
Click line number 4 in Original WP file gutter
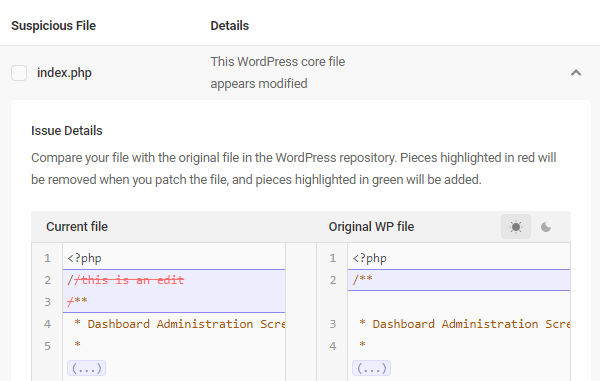(x=333, y=346)
